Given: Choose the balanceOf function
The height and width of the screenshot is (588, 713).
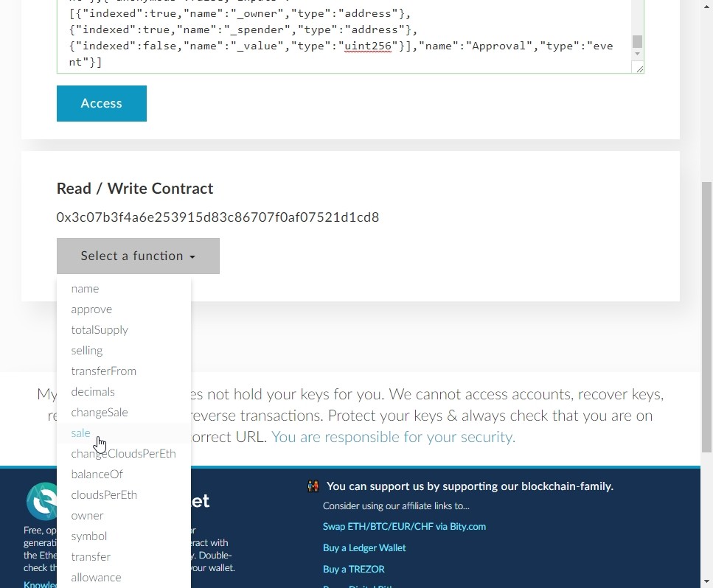Looking at the screenshot, I should click(97, 474).
